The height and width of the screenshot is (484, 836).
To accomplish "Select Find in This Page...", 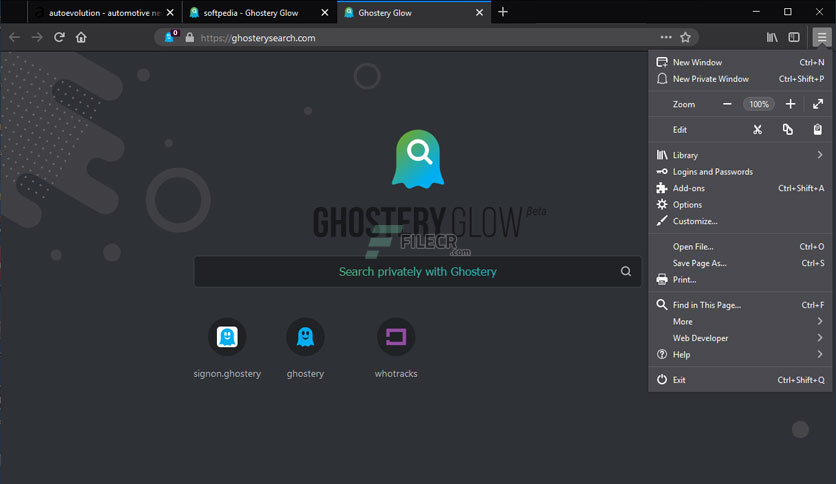I will (740, 305).
